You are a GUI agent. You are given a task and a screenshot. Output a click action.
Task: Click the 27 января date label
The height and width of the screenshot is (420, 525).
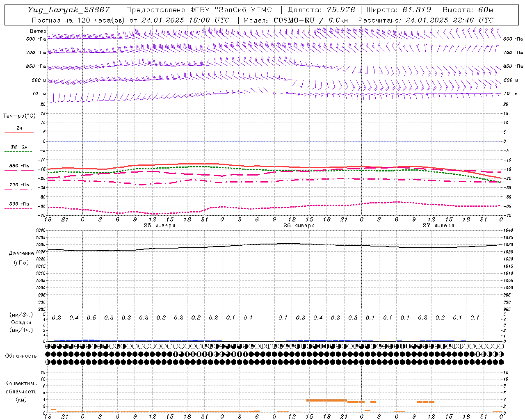438,226
